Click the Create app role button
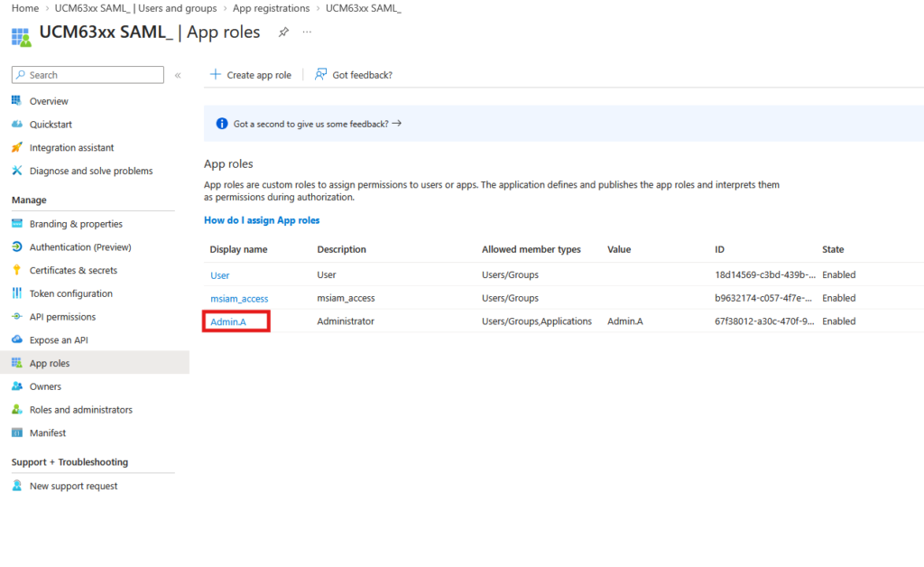Screen dimensions: 924x567 pos(251,75)
